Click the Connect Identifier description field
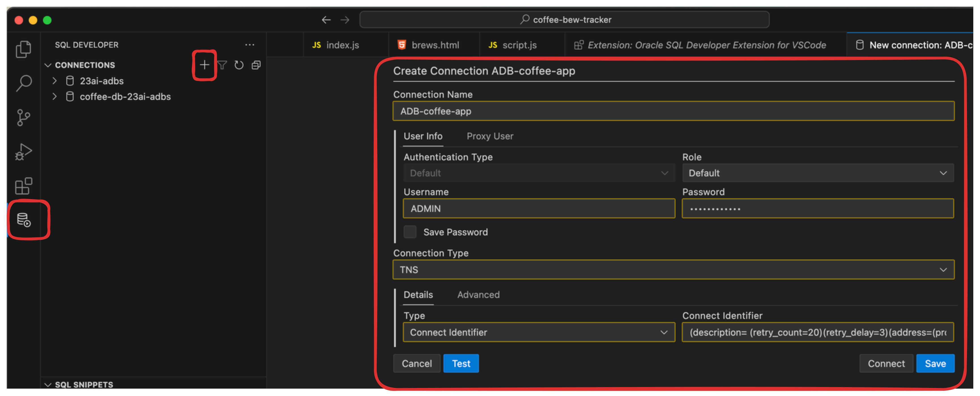 click(x=818, y=332)
